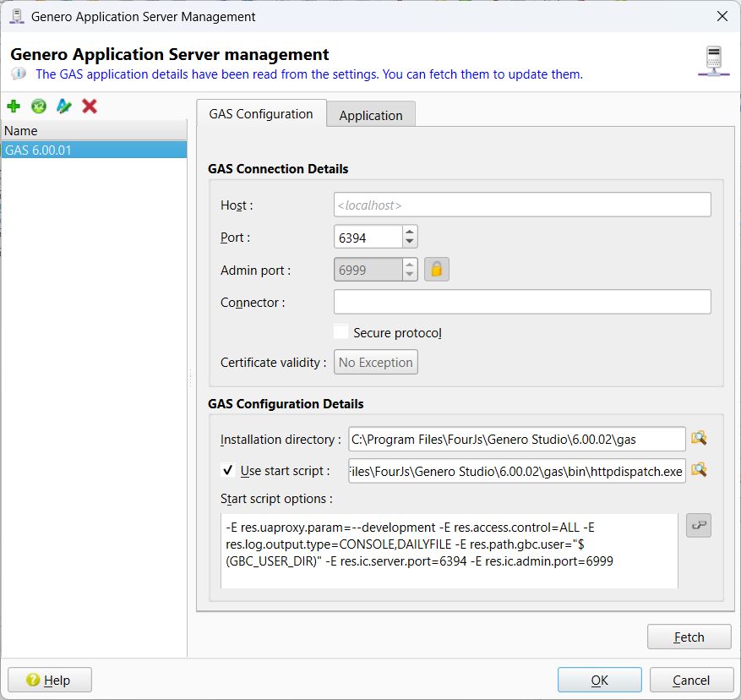Open the Help dialog
This screenshot has width=741, height=700.
point(49,680)
